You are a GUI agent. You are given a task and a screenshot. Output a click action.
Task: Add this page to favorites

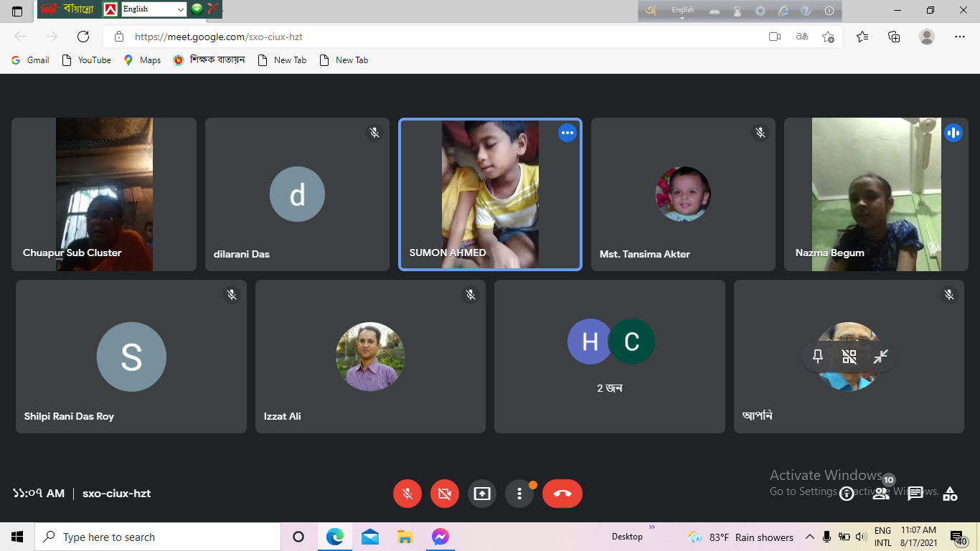[829, 37]
